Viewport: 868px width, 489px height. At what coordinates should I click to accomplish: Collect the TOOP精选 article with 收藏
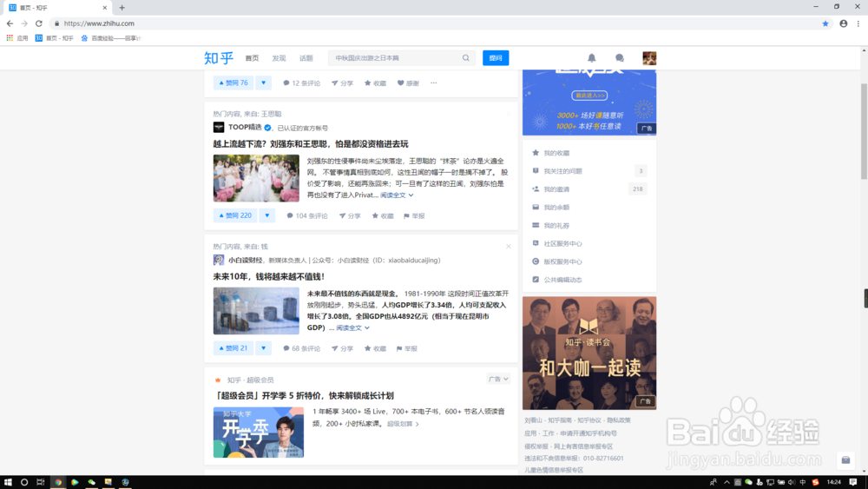click(383, 216)
